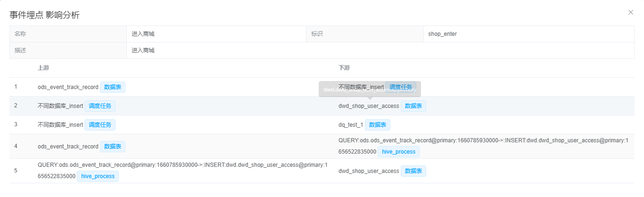This screenshot has width=644, height=197.
Task: Click the 数据表 tag beside dq_test_1
Action: [377, 125]
